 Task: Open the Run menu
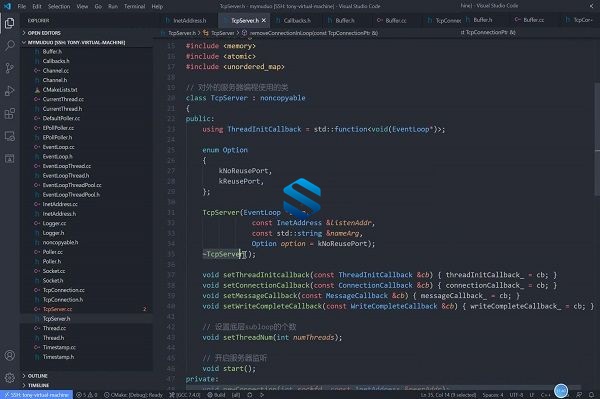(112, 6)
